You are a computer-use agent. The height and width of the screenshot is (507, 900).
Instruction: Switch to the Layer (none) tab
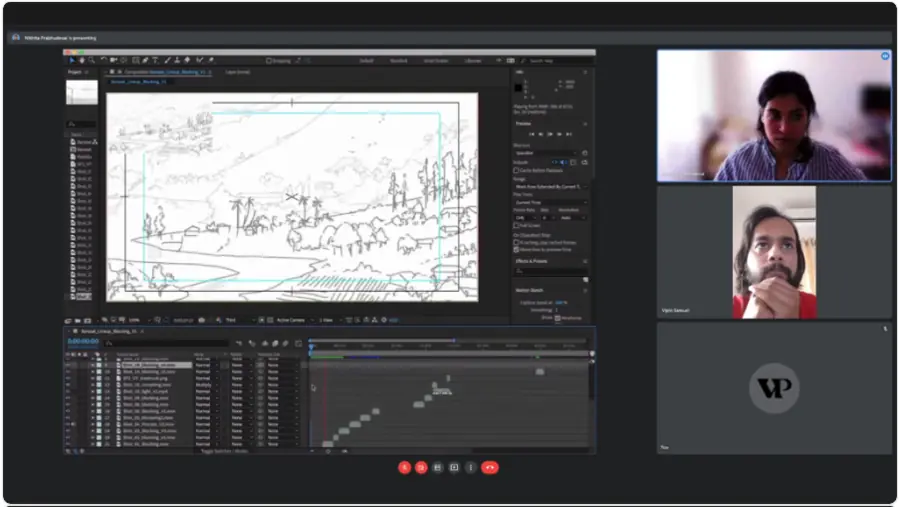pos(238,72)
